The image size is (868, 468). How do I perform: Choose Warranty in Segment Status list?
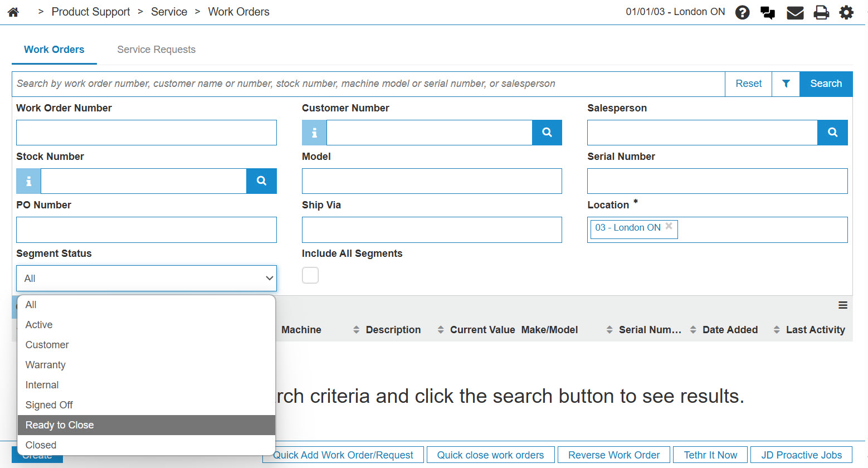[46, 365]
